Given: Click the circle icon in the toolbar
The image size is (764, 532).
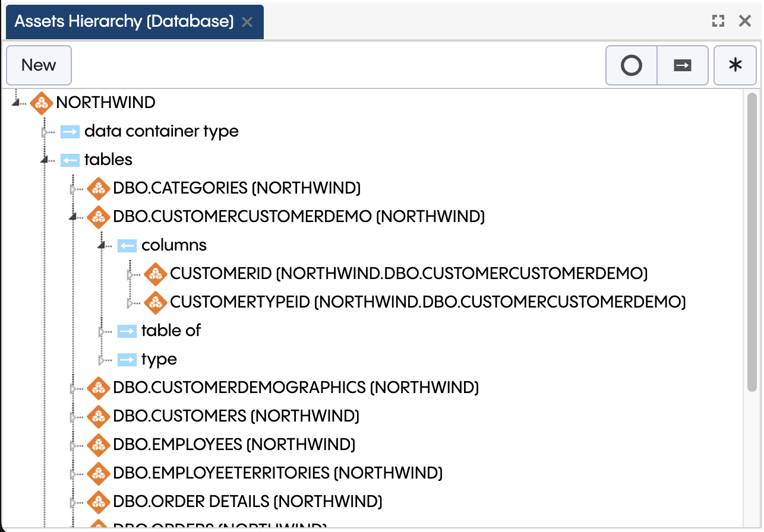Looking at the screenshot, I should point(631,65).
